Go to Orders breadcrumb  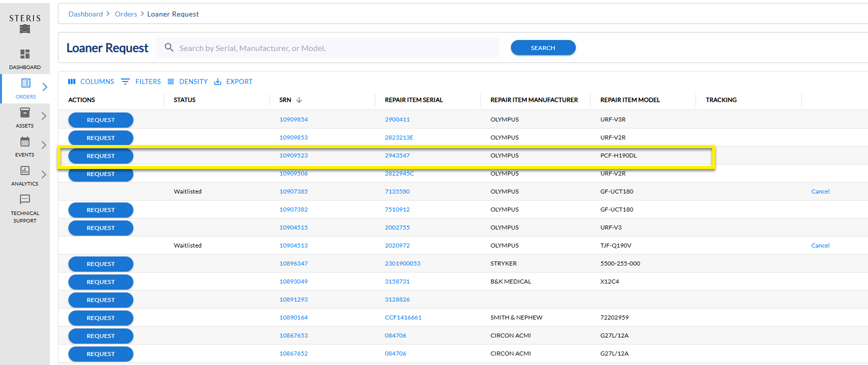tap(126, 14)
